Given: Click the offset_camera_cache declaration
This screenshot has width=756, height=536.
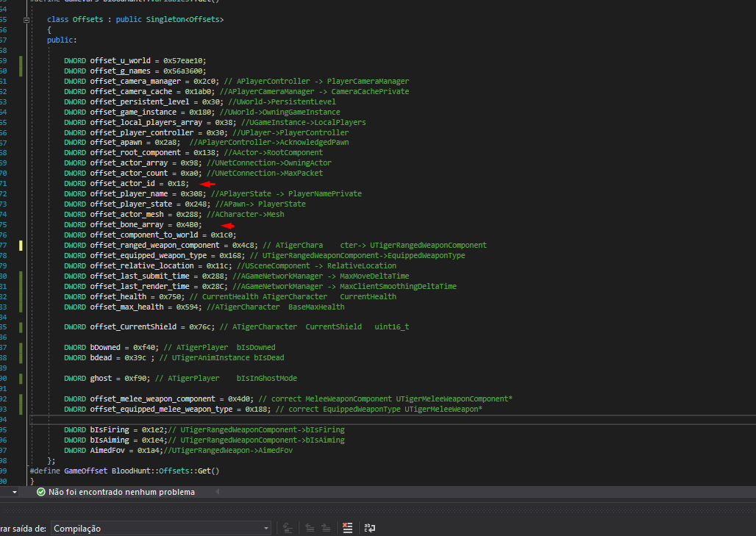Looking at the screenshot, I should [139, 92].
